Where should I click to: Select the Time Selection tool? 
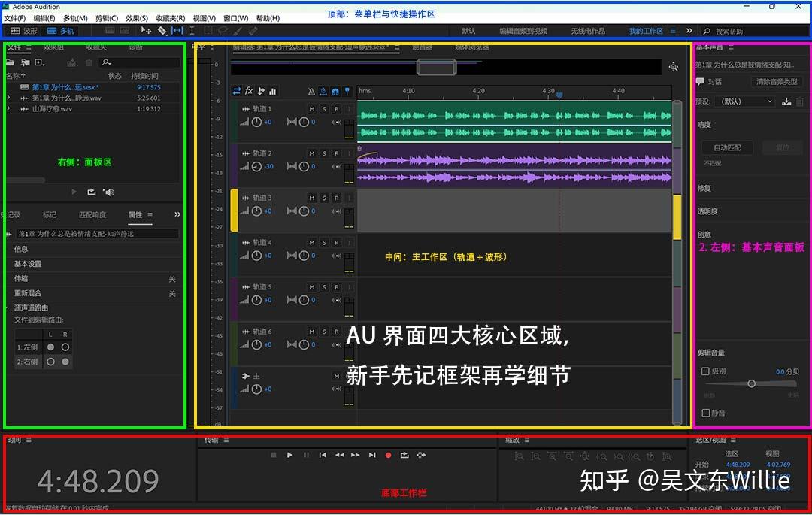point(192,31)
